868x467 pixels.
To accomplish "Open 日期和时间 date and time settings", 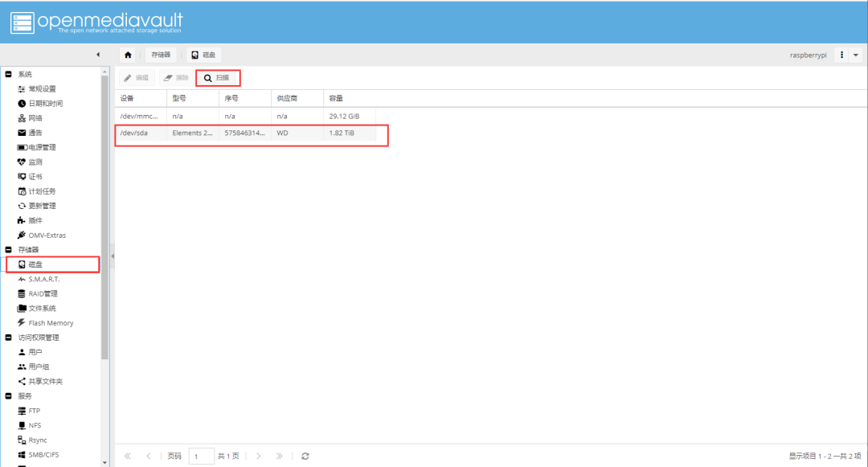I will pos(45,104).
